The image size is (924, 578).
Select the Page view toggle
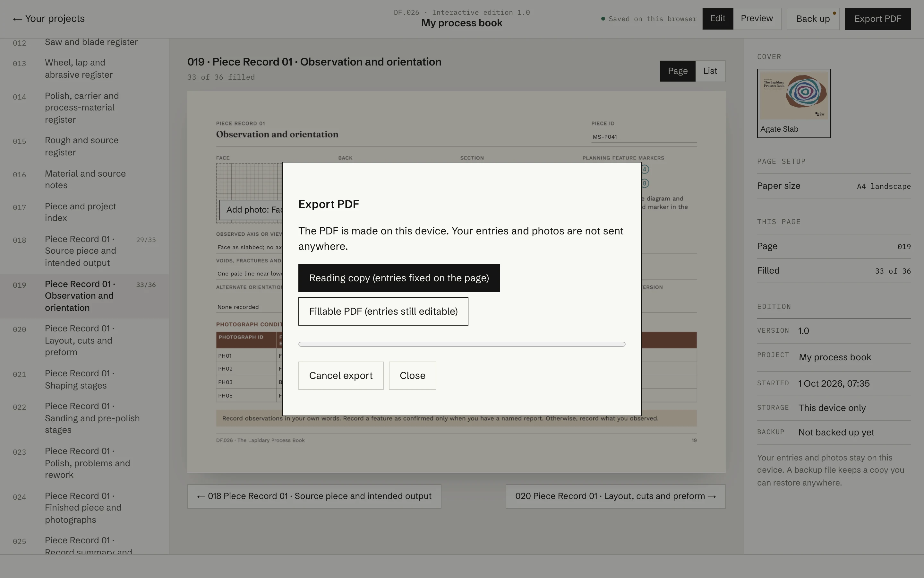[677, 71]
